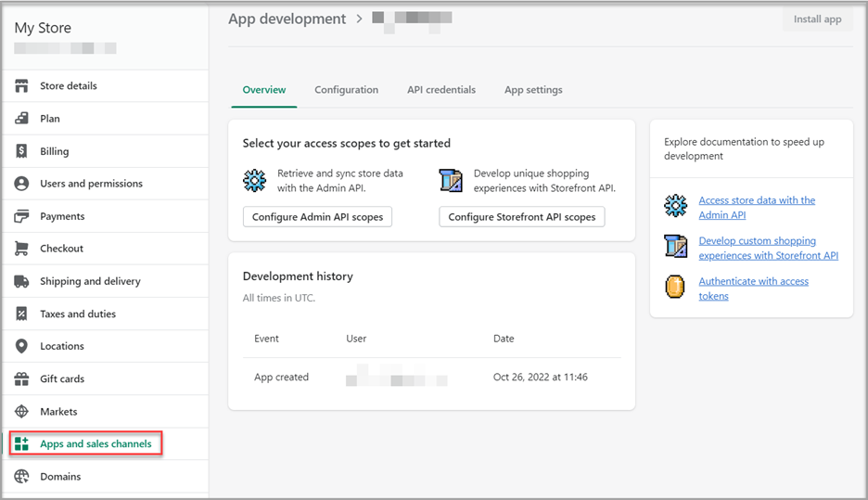This screenshot has width=868, height=500.
Task: Open the App settings tab
Action: [x=533, y=90]
